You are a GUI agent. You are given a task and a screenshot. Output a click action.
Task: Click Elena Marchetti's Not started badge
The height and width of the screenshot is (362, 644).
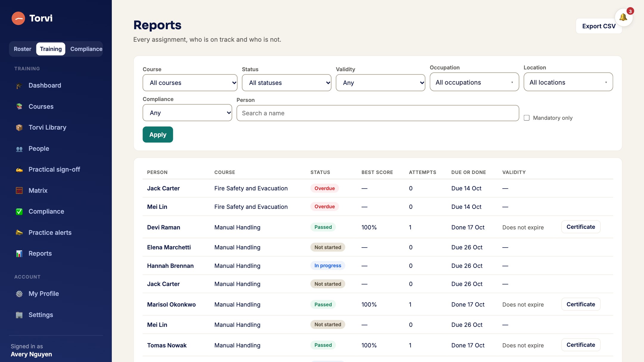click(x=328, y=247)
